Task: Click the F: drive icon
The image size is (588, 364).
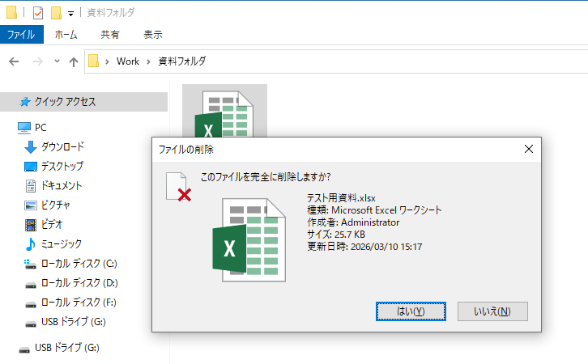Action: 31,305
